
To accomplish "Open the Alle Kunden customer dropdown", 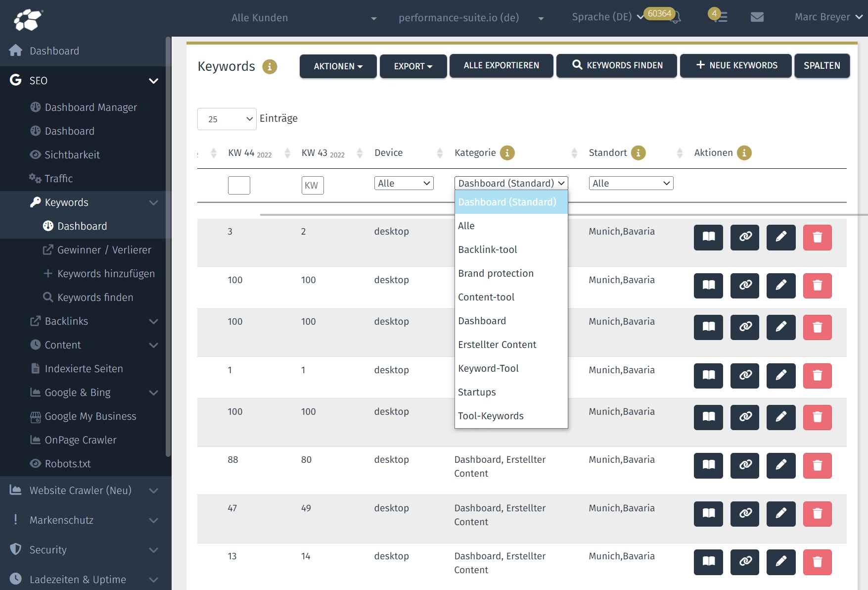I will pos(304,18).
